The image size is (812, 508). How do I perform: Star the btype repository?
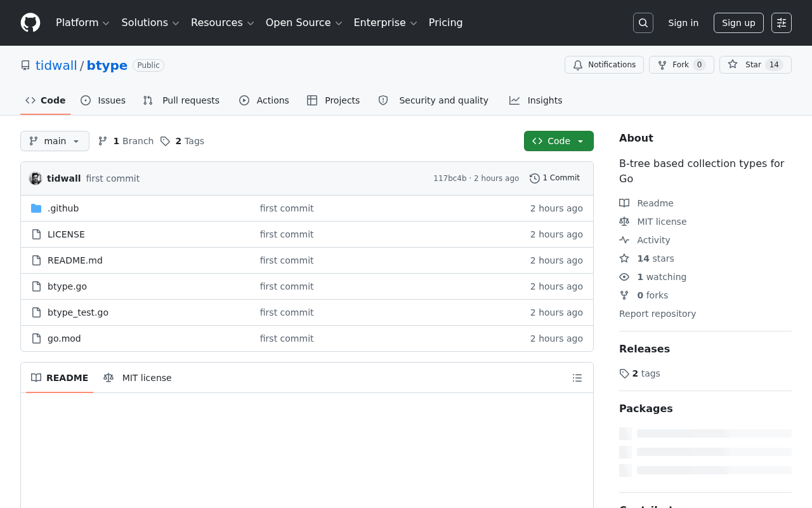tap(756, 65)
